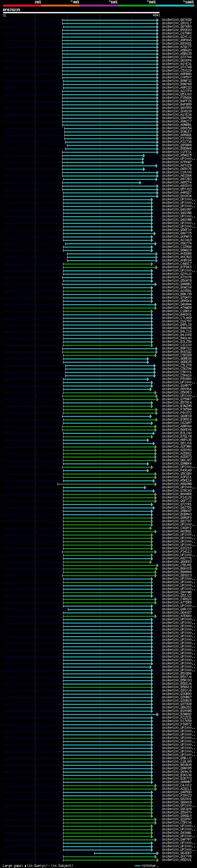Viewport: 197px width, 868px height.
Task: Open hit UniRef100_C6THR0
Action: pyautogui.click(x=177, y=33)
